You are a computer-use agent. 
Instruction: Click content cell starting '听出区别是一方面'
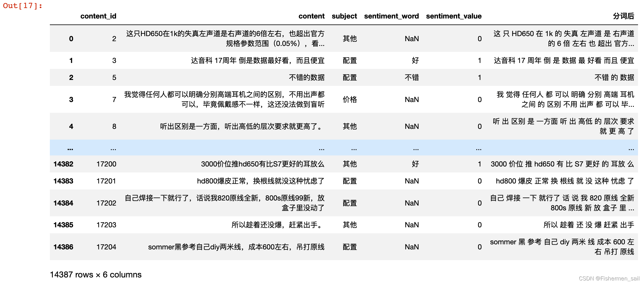click(242, 126)
